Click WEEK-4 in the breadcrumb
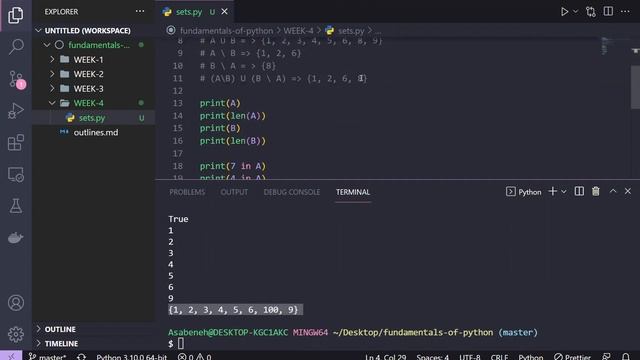 point(298,31)
